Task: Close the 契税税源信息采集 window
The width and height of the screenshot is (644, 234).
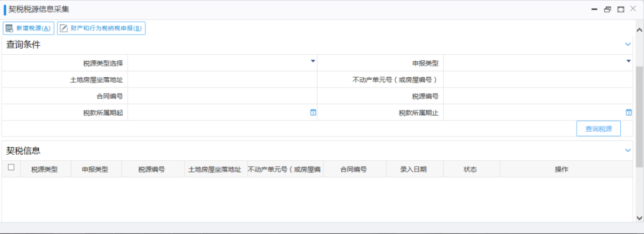Action: (633, 8)
